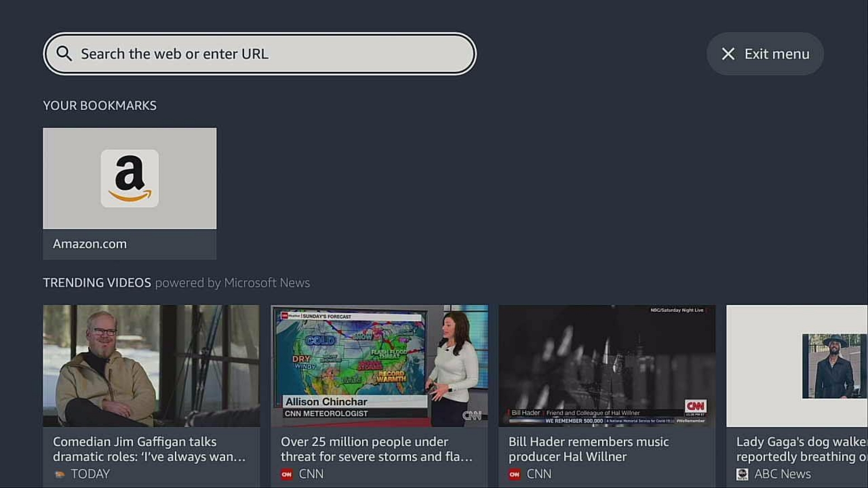The width and height of the screenshot is (868, 488).
Task: Click the TODAY source logo icon
Action: coord(60,474)
